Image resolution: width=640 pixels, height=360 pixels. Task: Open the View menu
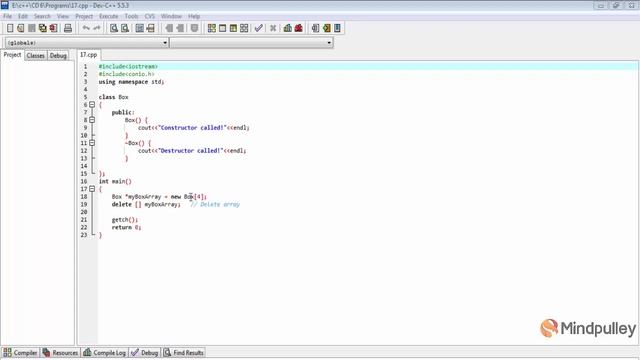tap(63, 16)
